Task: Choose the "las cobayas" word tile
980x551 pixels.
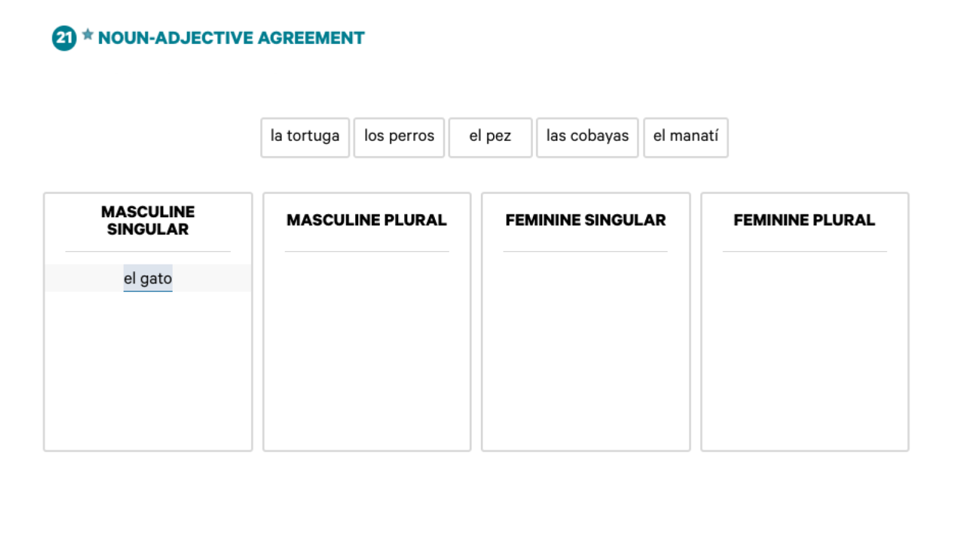Action: 587,137
